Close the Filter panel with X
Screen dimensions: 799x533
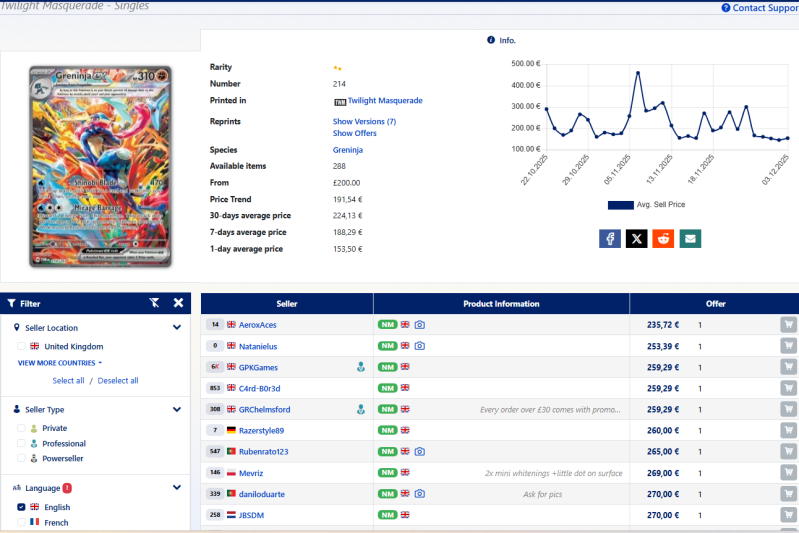[x=178, y=303]
